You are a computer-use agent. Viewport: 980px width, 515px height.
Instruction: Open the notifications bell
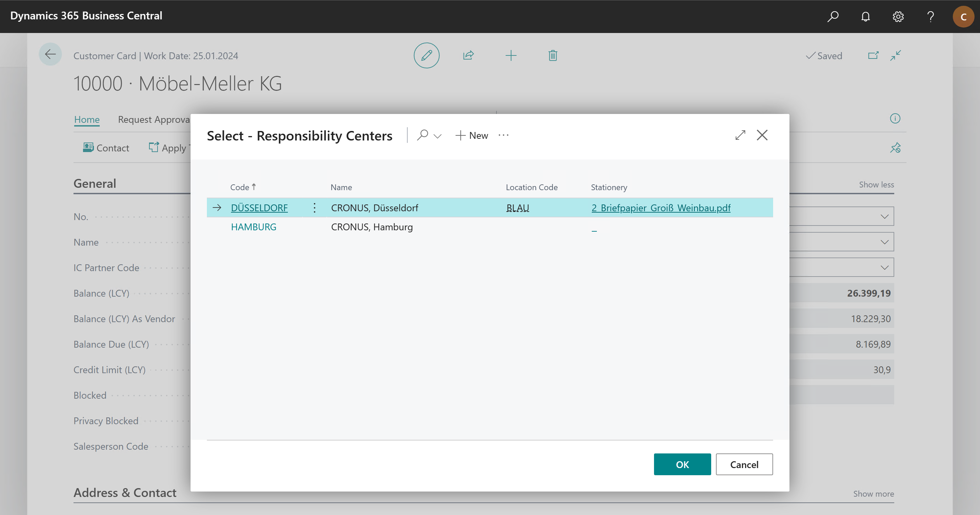865,16
